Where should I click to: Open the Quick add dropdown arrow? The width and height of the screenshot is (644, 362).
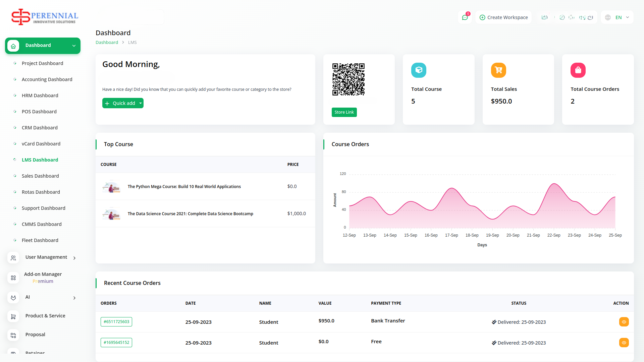pyautogui.click(x=141, y=103)
